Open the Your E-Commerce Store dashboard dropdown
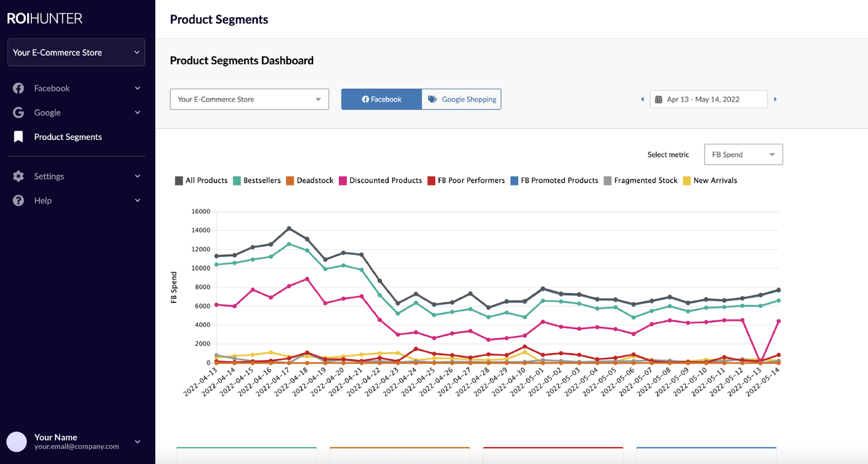 (x=249, y=99)
